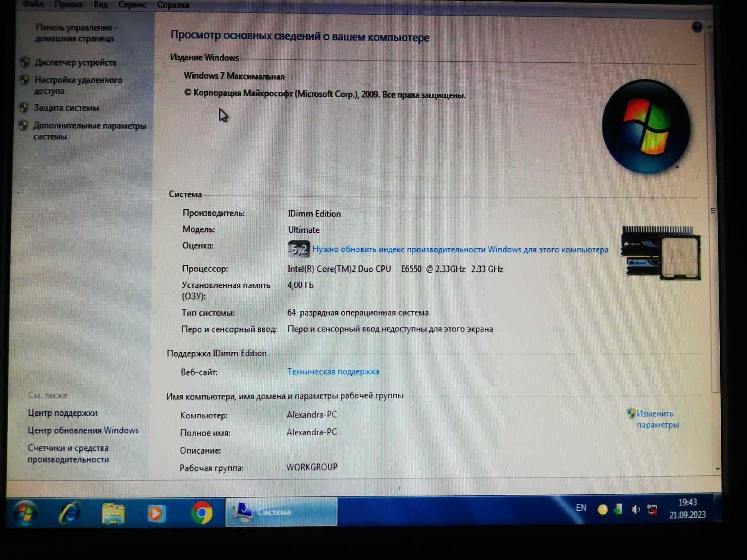Open Диспетчер устройств link
The image size is (747, 560).
pos(75,62)
